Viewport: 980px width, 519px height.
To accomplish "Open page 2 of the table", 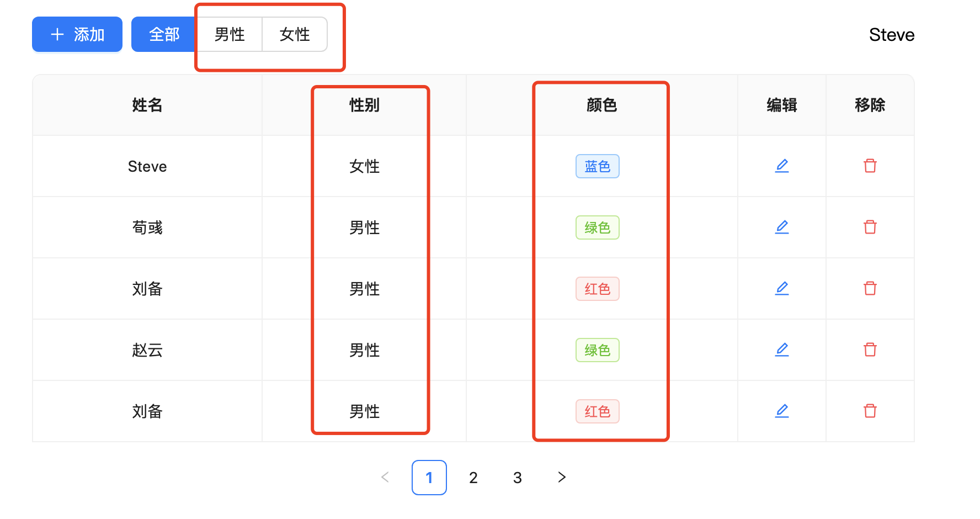I will [473, 478].
